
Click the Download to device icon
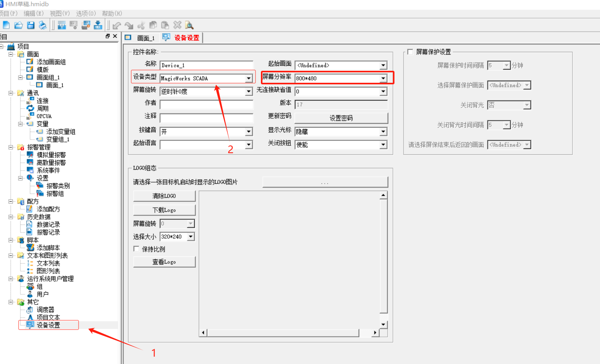(x=98, y=25)
